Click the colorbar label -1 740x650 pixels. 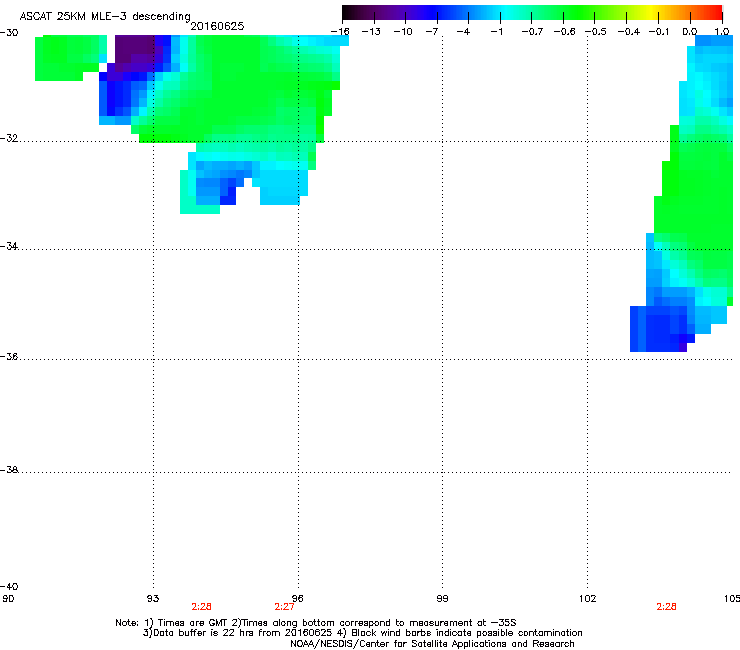click(x=496, y=32)
